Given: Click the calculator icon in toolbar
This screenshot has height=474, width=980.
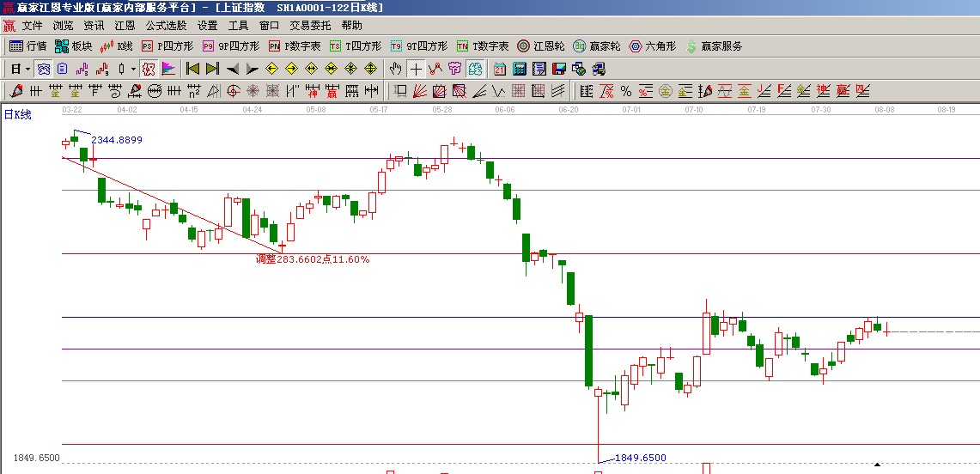Looking at the screenshot, I should 520,69.
